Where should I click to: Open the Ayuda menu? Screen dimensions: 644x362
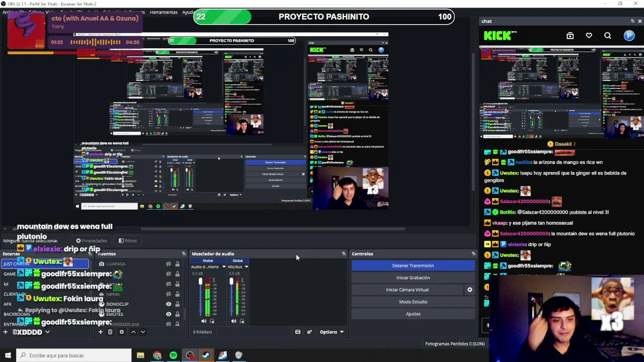click(x=189, y=12)
